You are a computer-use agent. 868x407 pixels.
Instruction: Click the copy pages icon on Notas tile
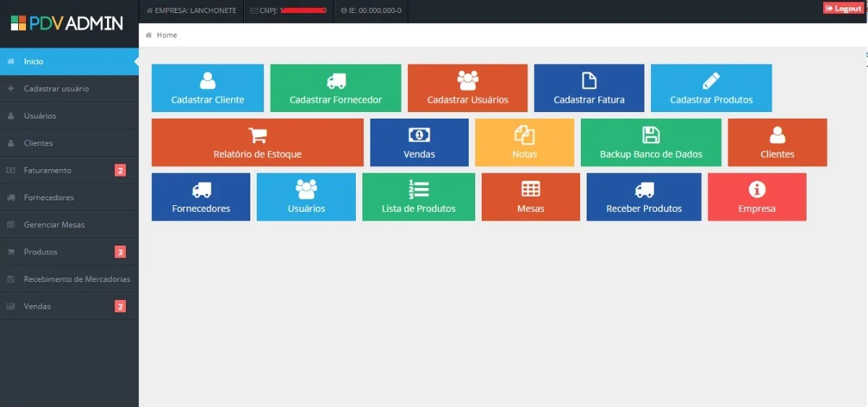pyautogui.click(x=524, y=135)
